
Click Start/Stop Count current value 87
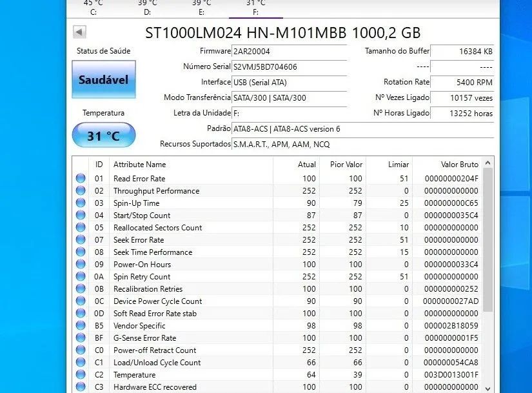pyautogui.click(x=311, y=216)
